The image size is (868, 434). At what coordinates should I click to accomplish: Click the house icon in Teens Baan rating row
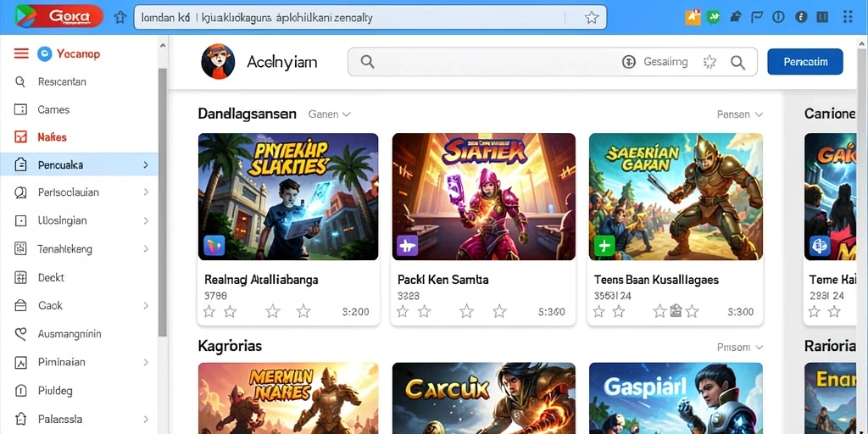(676, 310)
